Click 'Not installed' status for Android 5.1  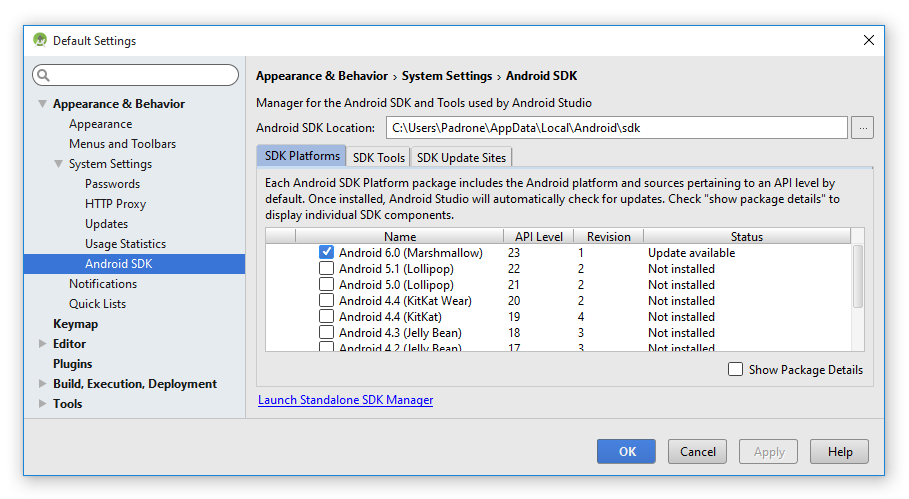click(681, 269)
